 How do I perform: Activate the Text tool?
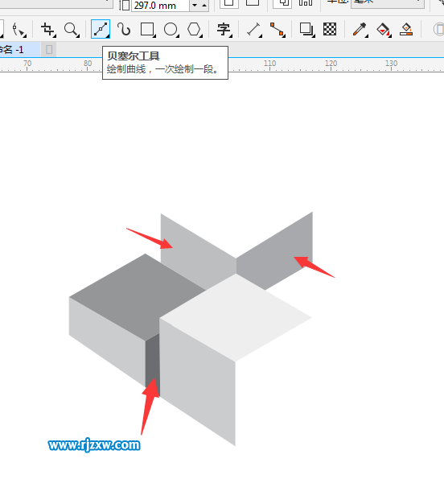point(224,30)
